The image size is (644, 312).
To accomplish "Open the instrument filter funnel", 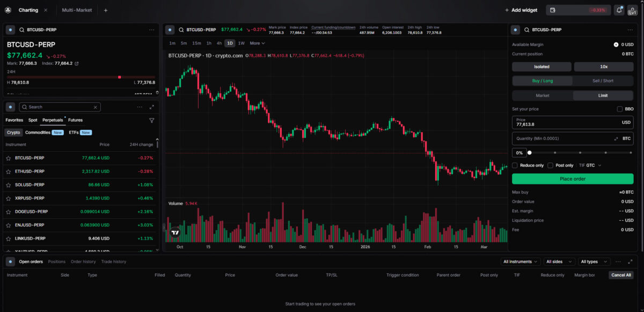I will 151,121.
